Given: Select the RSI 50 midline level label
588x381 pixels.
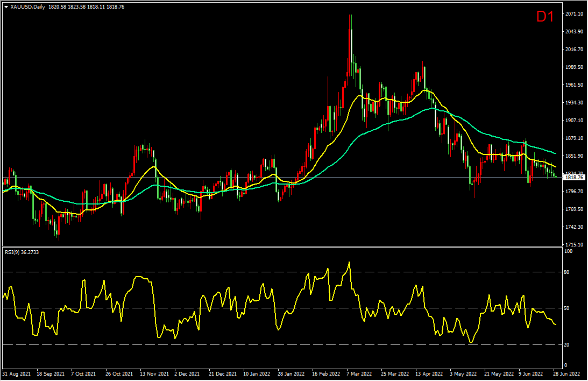Looking at the screenshot, I should (x=566, y=308).
